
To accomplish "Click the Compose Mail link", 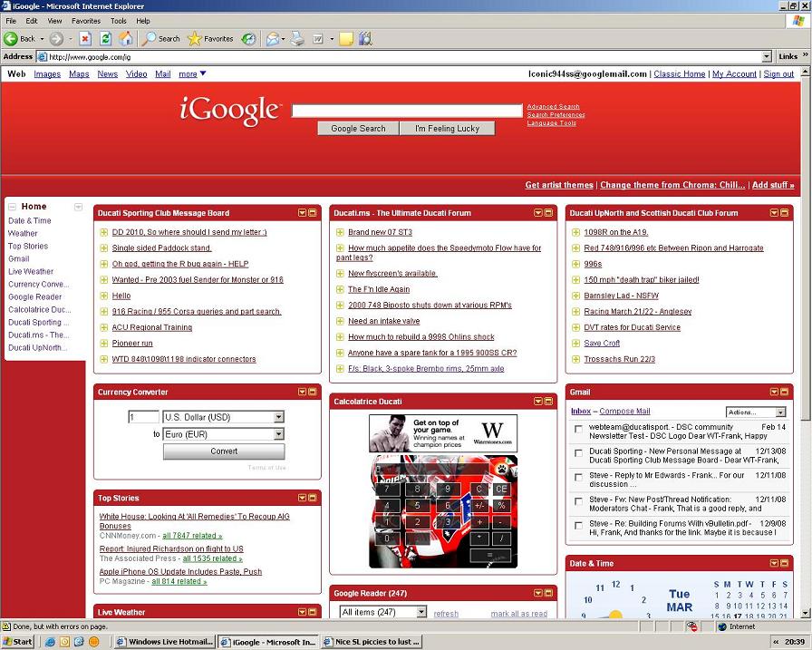I will coord(624,412).
